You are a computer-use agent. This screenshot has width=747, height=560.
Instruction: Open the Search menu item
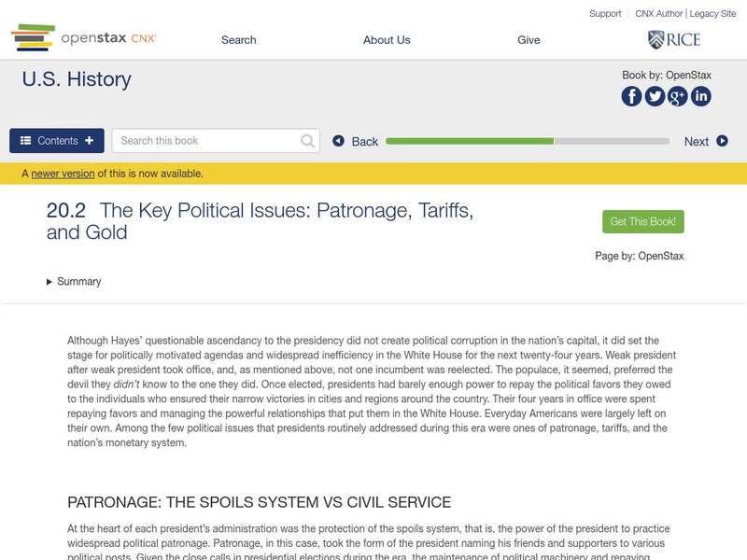click(238, 40)
